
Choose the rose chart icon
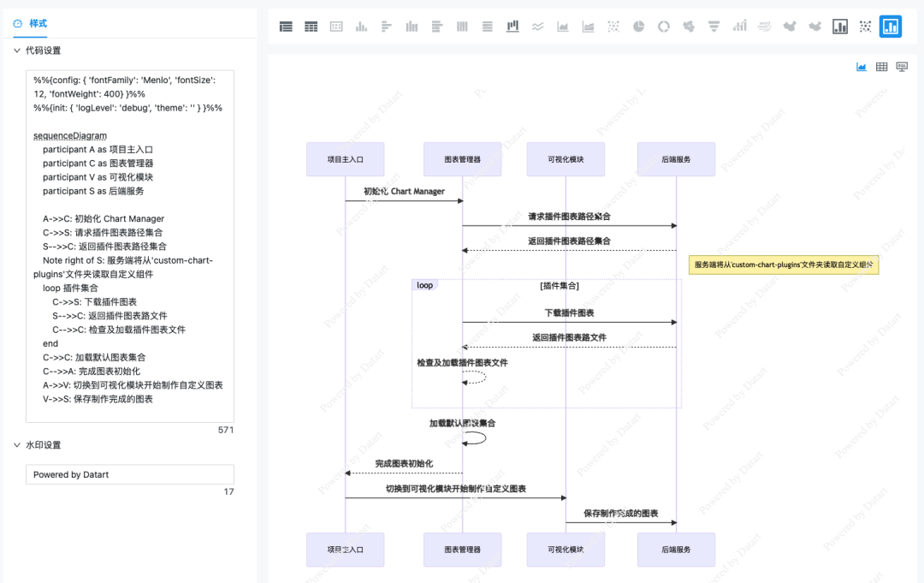click(689, 27)
